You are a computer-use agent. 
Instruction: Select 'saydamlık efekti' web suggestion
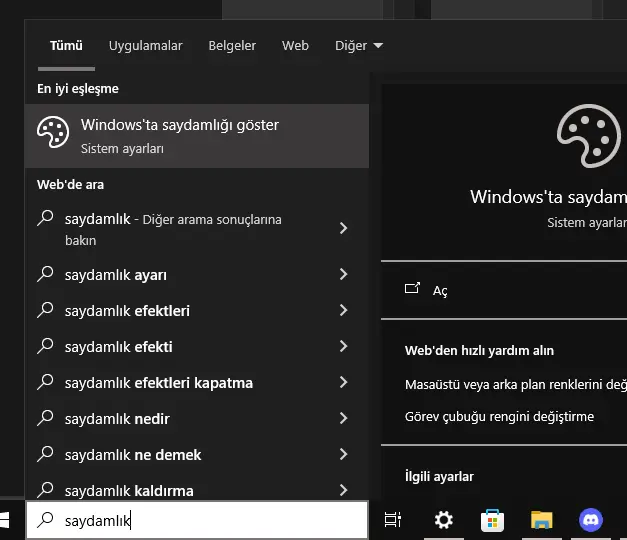(197, 347)
